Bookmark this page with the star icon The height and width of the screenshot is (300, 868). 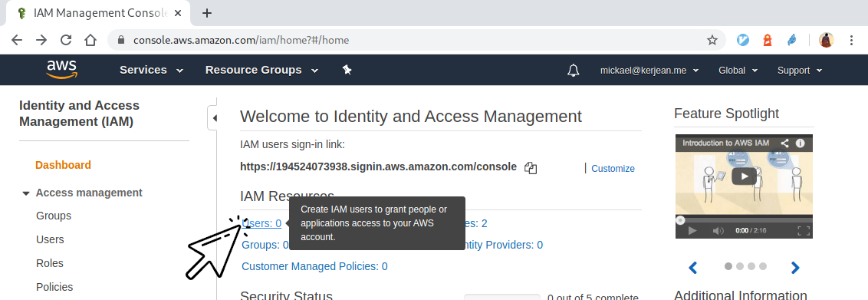(712, 40)
